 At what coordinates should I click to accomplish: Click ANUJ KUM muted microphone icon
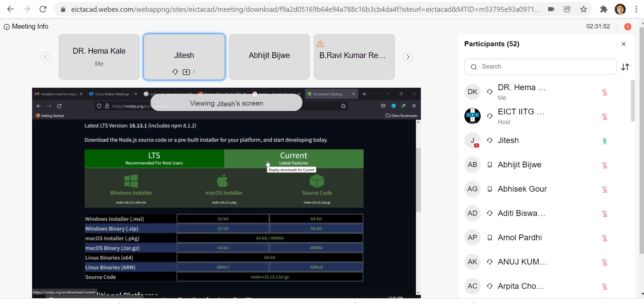pos(605,262)
